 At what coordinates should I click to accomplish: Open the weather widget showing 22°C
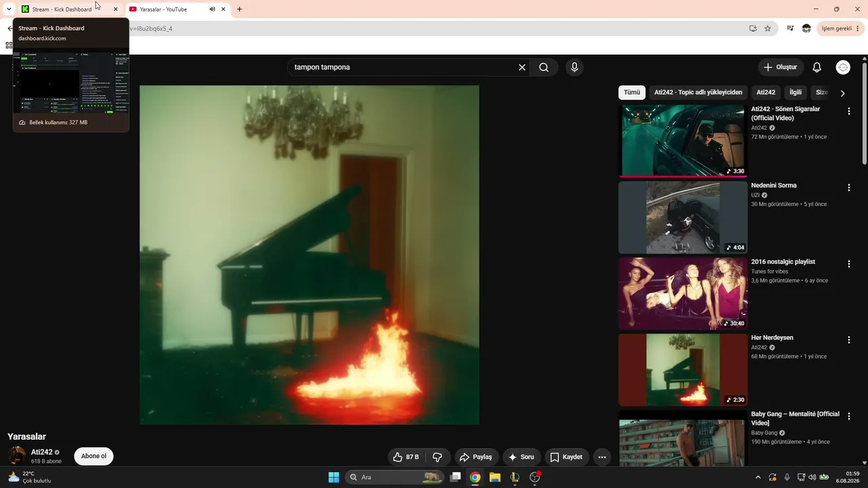pyautogui.click(x=29, y=477)
